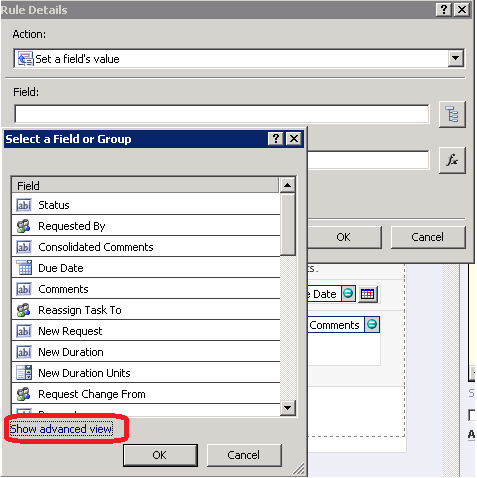Viewport: 477px width, 478px height.
Task: Select the Status text field icon
Action: click(x=24, y=205)
